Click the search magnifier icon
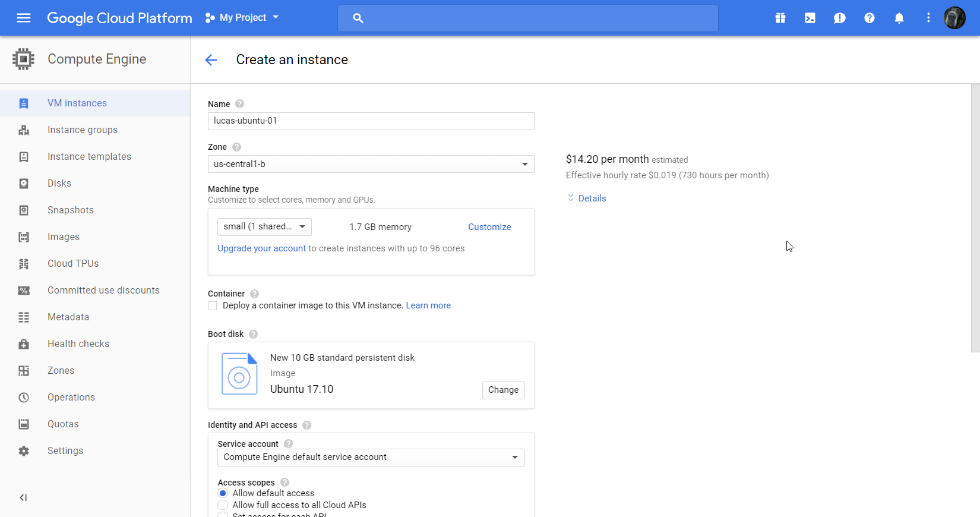 358,18
